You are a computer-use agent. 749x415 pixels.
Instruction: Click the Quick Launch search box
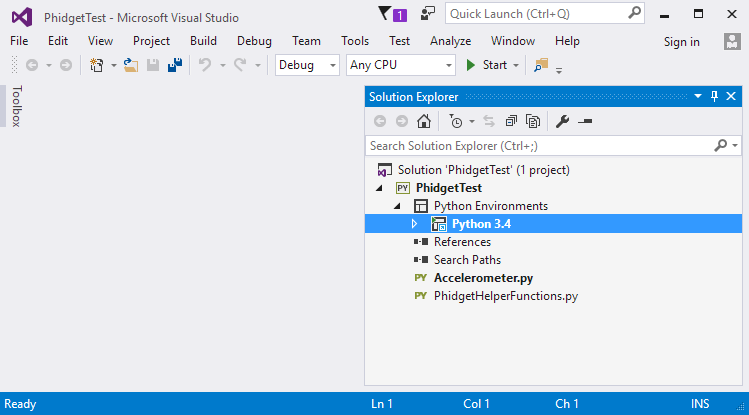(x=545, y=14)
